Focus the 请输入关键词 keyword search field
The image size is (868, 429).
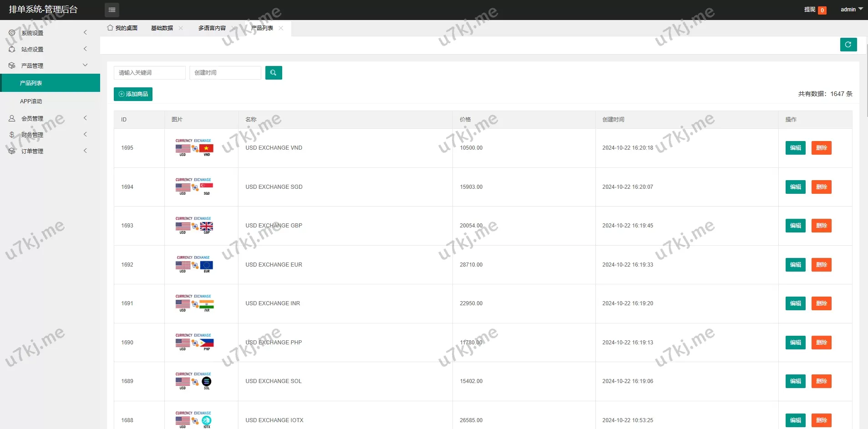149,73
